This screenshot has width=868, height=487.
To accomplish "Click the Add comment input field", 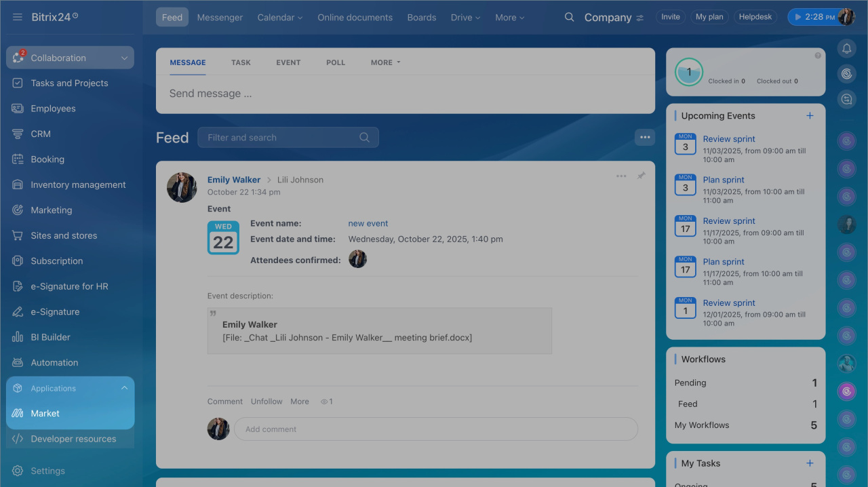I will [x=435, y=429].
